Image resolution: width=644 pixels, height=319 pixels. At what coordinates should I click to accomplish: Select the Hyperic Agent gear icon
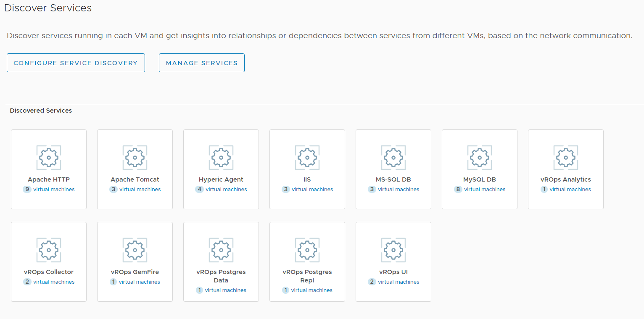221,158
